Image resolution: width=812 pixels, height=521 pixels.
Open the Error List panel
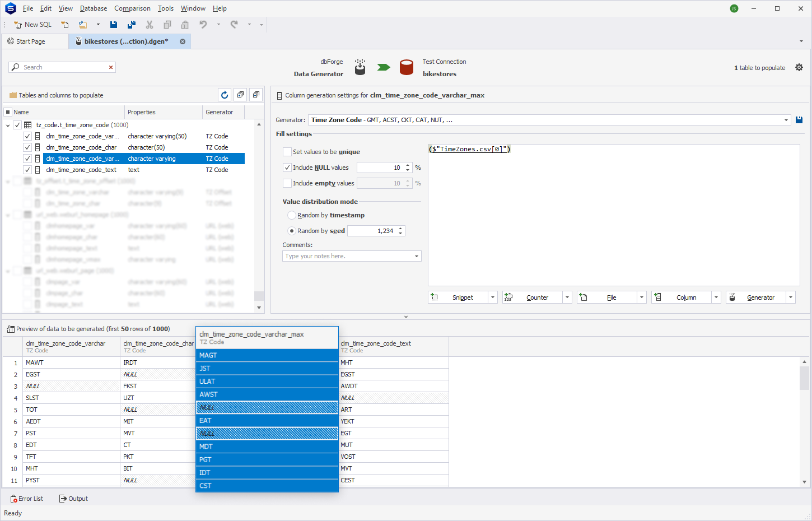click(x=27, y=499)
